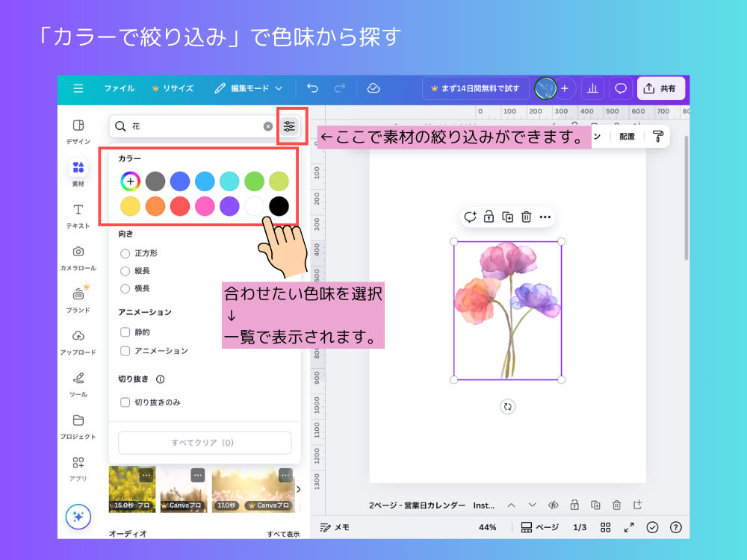Click the Canva AI sparkle button bottom left
747x560 pixels.
pyautogui.click(x=78, y=517)
